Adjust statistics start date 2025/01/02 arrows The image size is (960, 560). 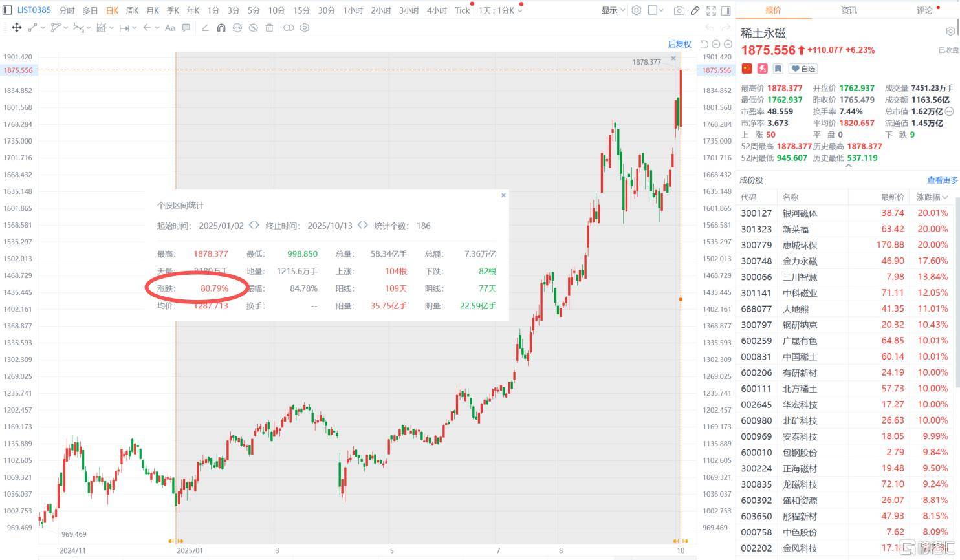pyautogui.click(x=254, y=226)
